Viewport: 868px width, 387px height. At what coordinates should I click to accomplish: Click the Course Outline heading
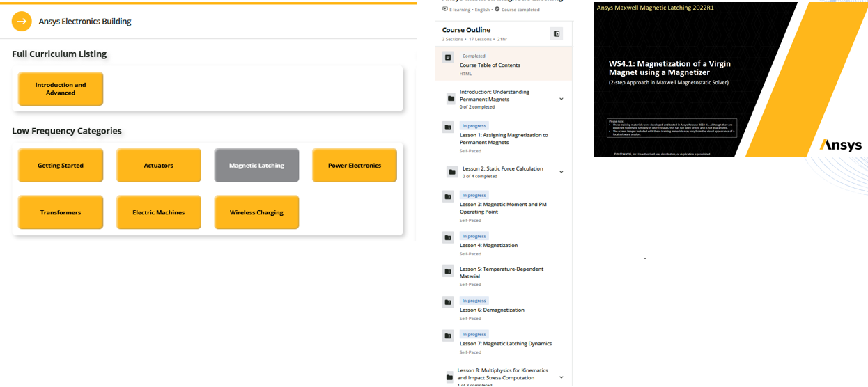(x=466, y=30)
